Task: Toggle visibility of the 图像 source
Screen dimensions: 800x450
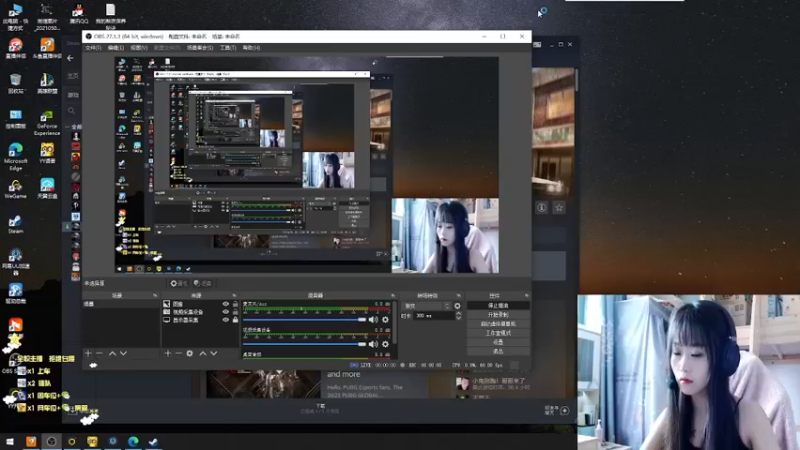Action: click(226, 304)
